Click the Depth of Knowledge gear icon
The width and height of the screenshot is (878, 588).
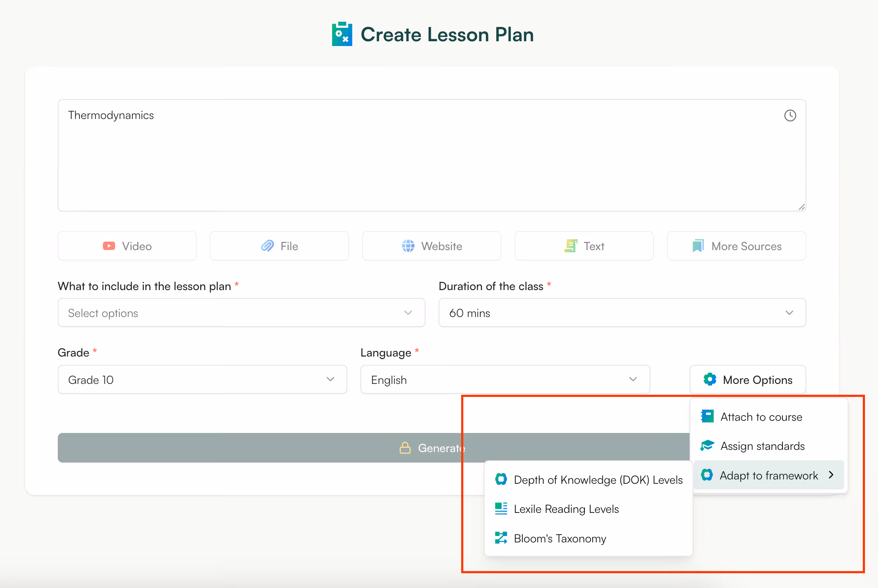(x=502, y=479)
